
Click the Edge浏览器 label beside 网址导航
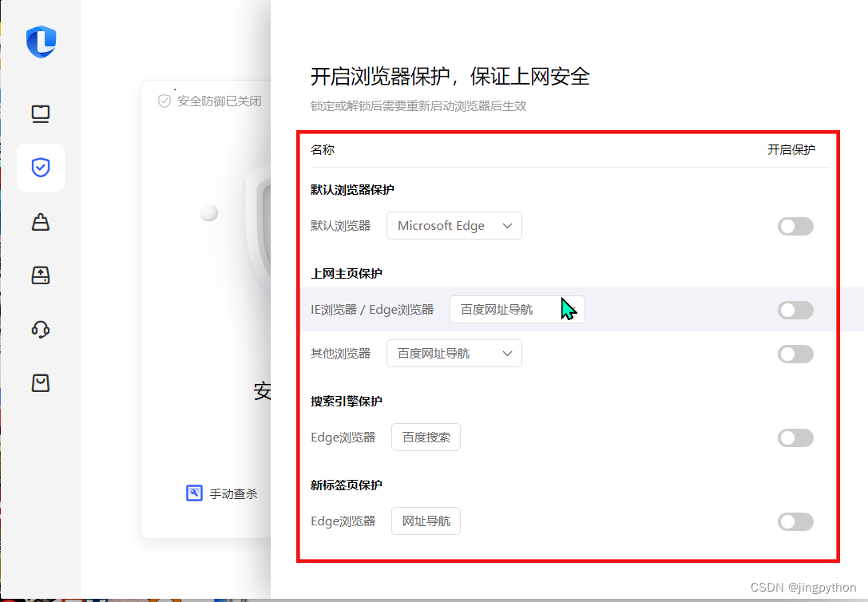pyautogui.click(x=343, y=521)
